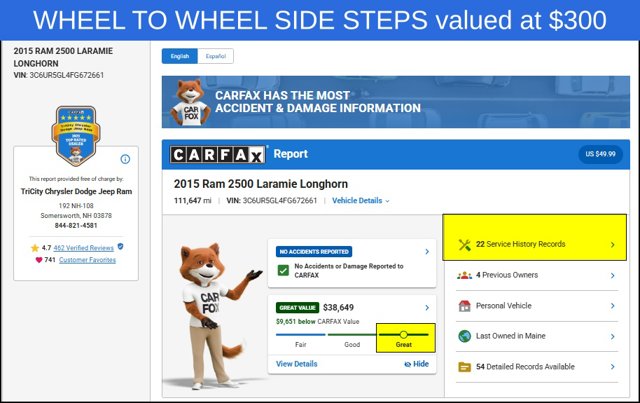Open 462 Verified Reviews link
640x403 pixels.
83,248
